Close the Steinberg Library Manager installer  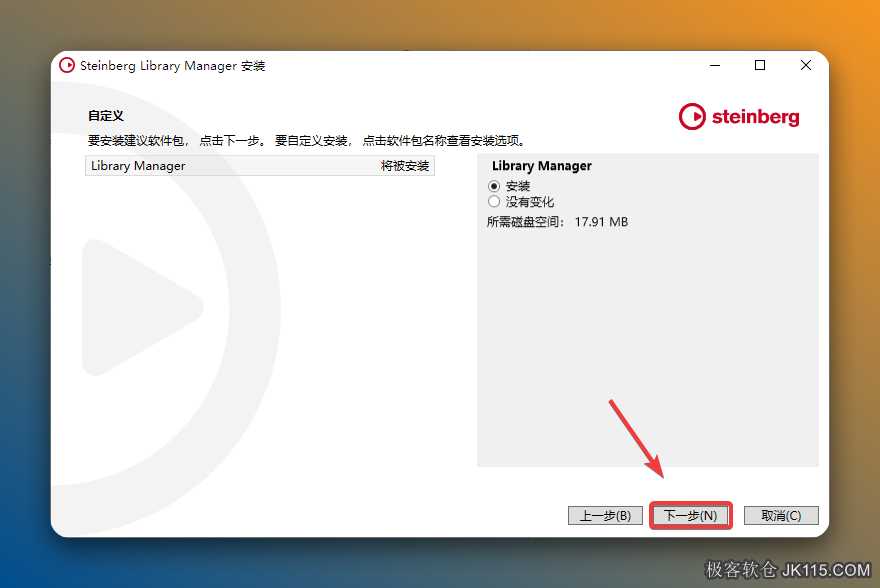pos(805,66)
